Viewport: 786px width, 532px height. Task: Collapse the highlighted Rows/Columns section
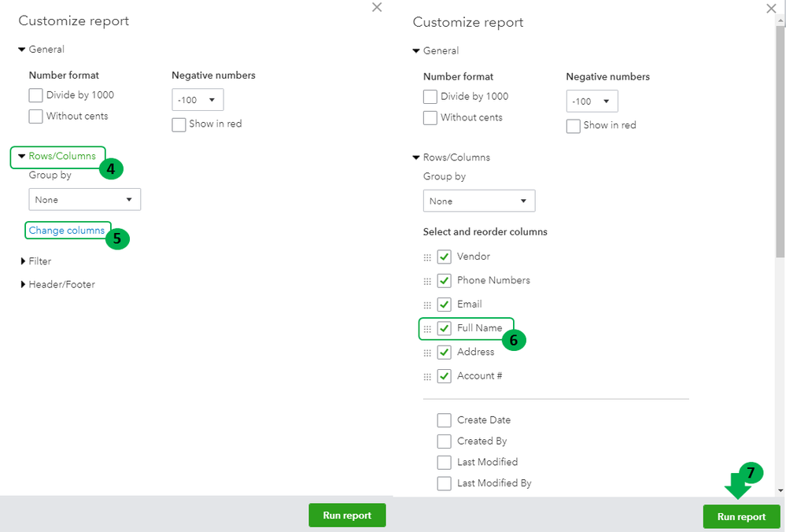pyautogui.click(x=57, y=157)
